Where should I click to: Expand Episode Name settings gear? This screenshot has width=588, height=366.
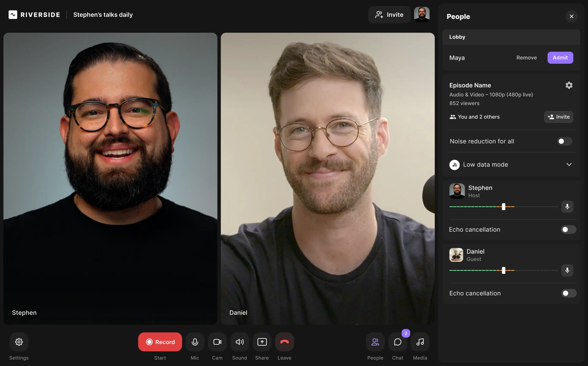coord(569,86)
